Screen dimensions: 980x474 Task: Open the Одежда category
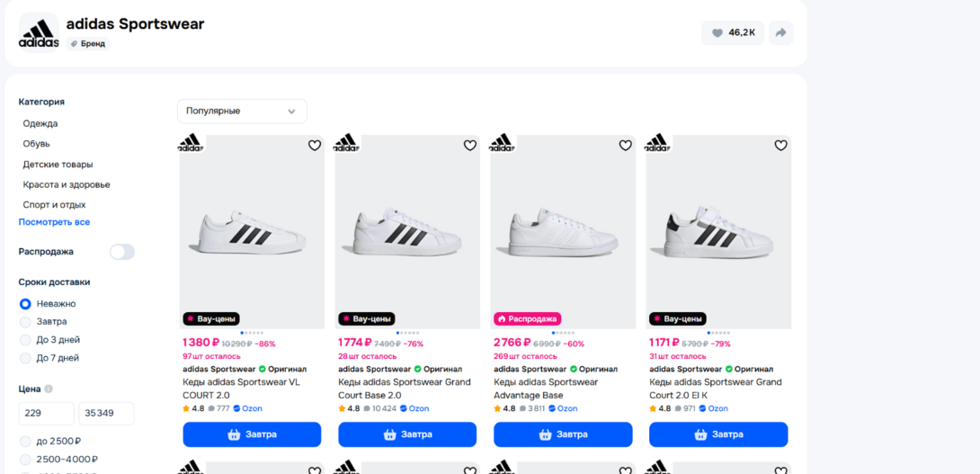(x=40, y=123)
